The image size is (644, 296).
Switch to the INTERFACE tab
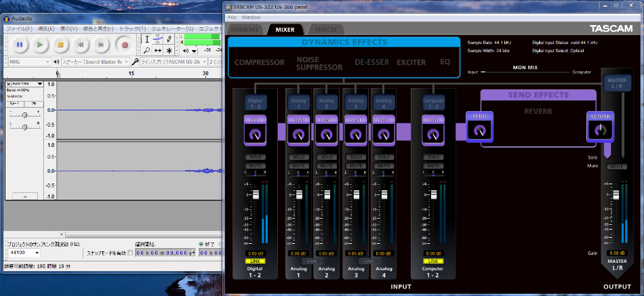[x=245, y=30]
